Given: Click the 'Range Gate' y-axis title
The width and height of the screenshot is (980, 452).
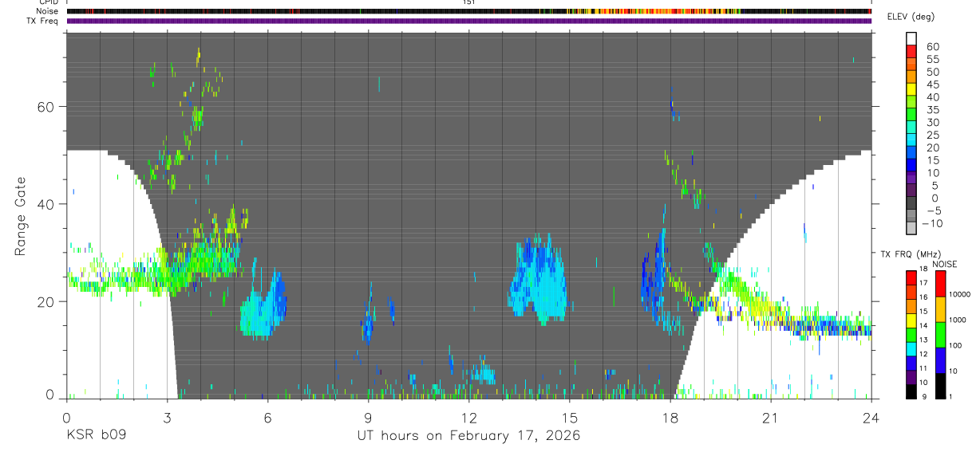Looking at the screenshot, I should 21,217.
